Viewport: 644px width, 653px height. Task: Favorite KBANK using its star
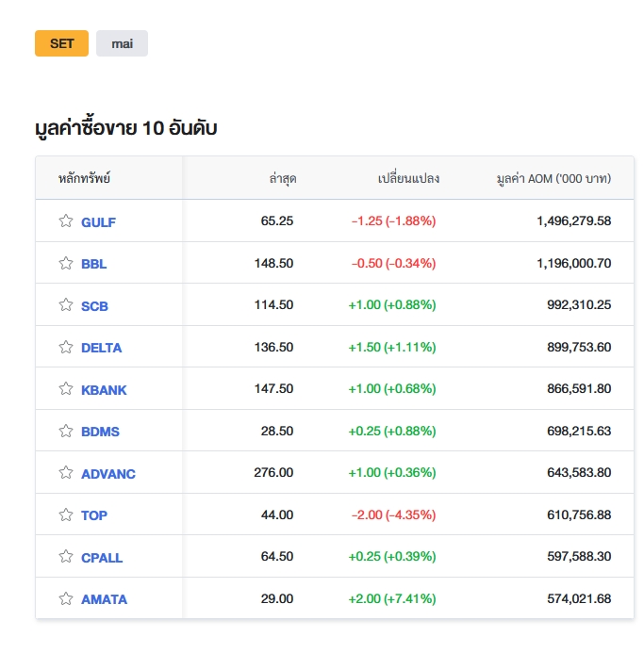click(x=66, y=389)
